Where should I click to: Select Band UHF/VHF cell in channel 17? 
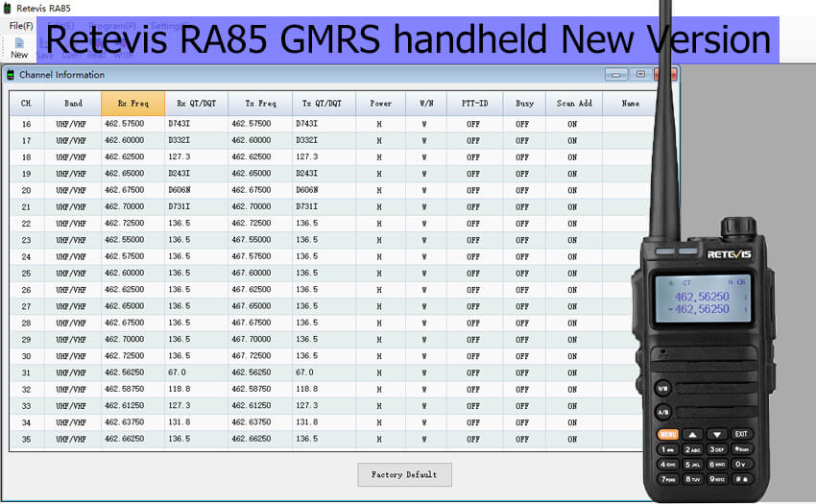pyautogui.click(x=73, y=140)
